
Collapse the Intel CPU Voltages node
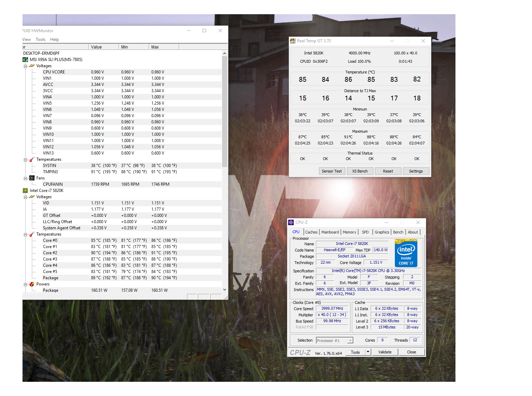[25, 197]
